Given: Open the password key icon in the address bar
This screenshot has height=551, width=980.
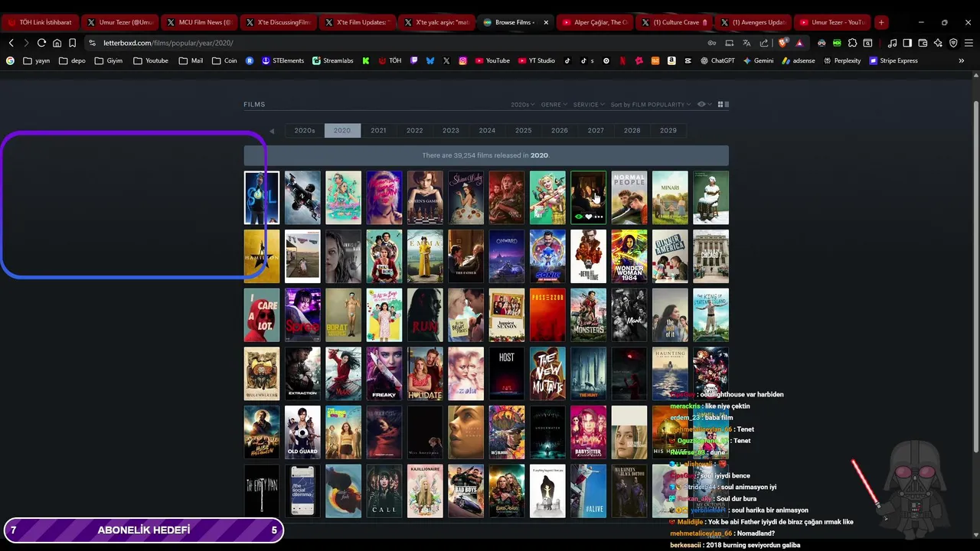Looking at the screenshot, I should click(x=712, y=43).
